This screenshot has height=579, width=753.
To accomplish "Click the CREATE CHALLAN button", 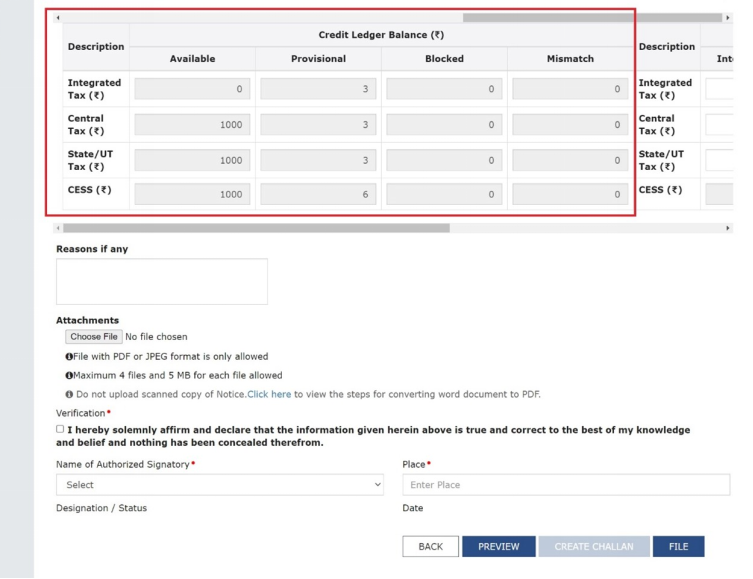I will 594,546.
